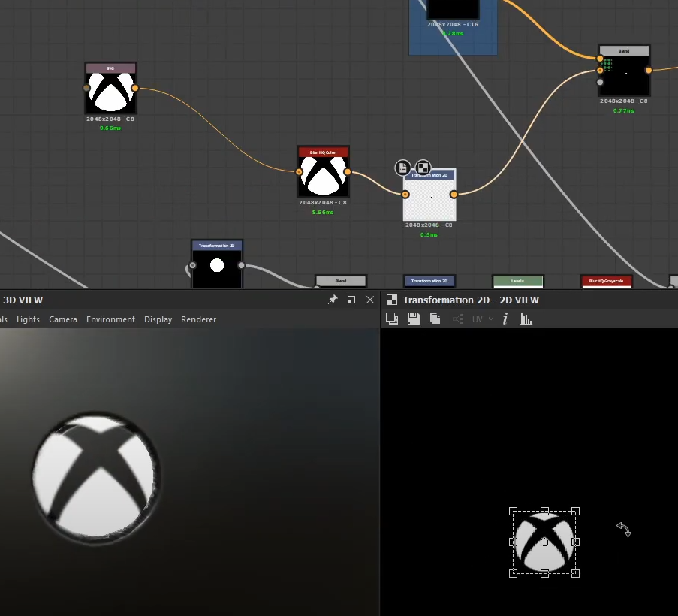Click left-middle transform handle in 2D view
This screenshot has height=616, width=678.
[514, 542]
